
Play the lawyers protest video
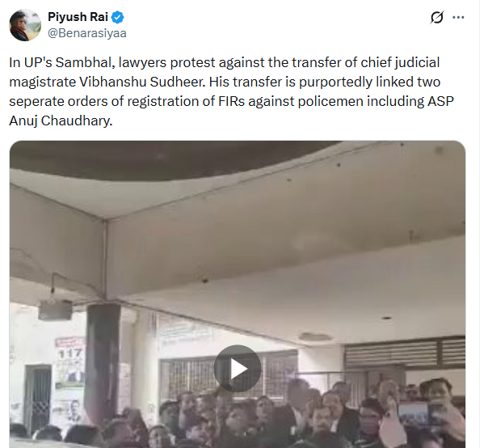click(238, 369)
